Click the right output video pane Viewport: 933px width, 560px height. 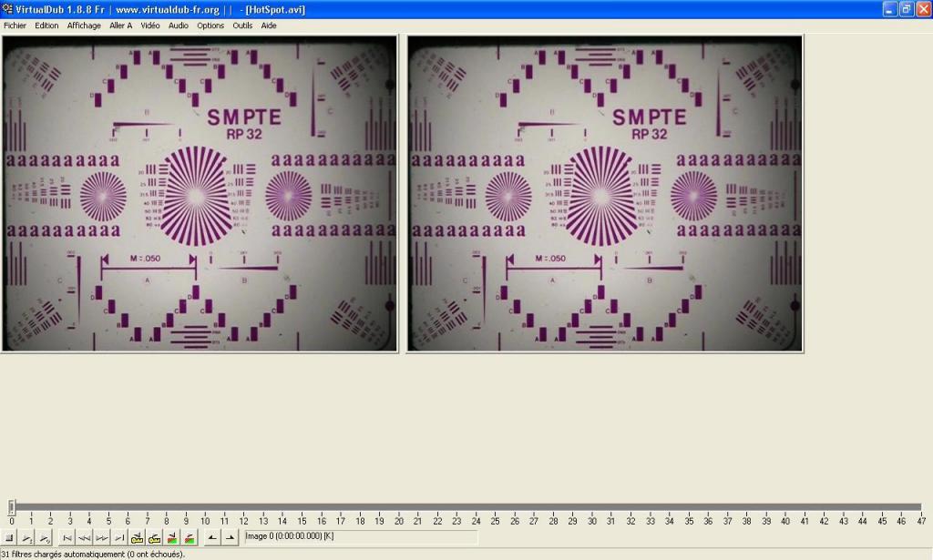pos(605,194)
